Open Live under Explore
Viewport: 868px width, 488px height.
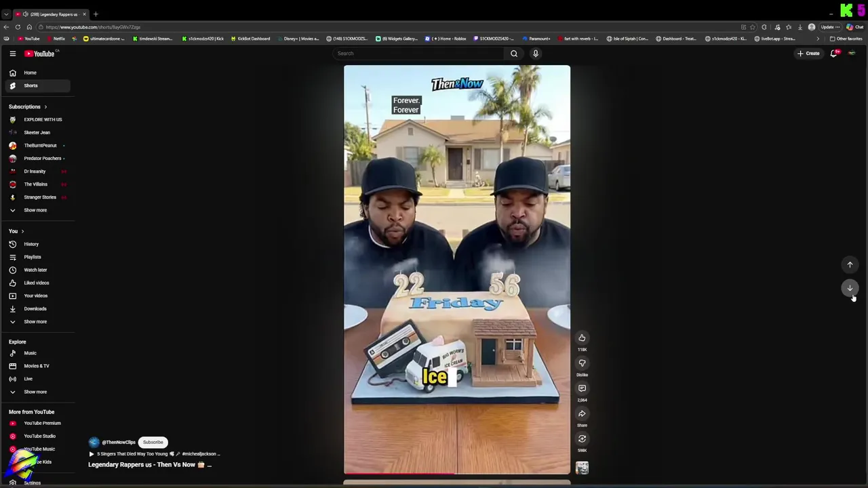(38, 379)
